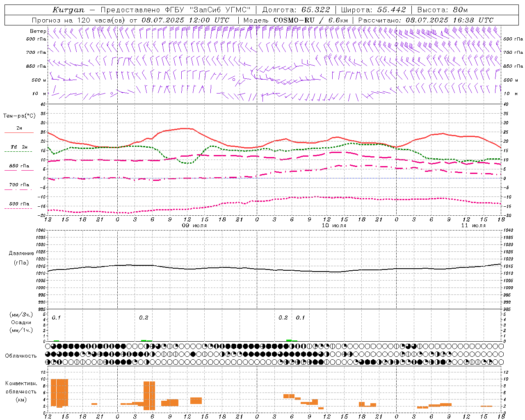The height and width of the screenshot is (420, 525).
Task: Click the computed time '08.07.2025 16:38 UTC'
Action: click(x=450, y=20)
